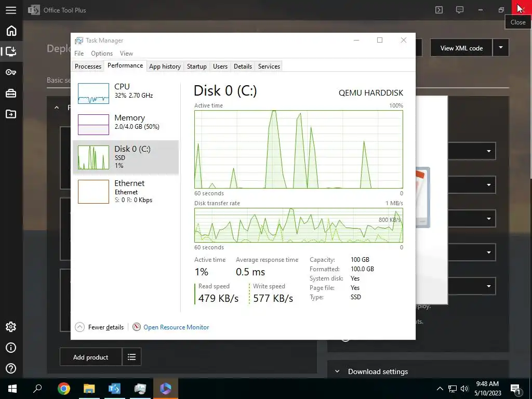
Task: Open third dropdown right of Task Manager
Action: 472,219
